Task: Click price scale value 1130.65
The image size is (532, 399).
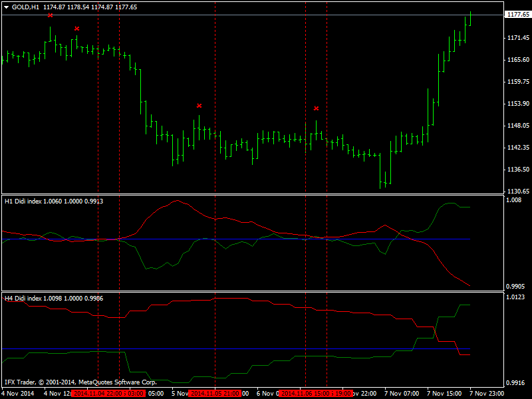Action: [518, 192]
